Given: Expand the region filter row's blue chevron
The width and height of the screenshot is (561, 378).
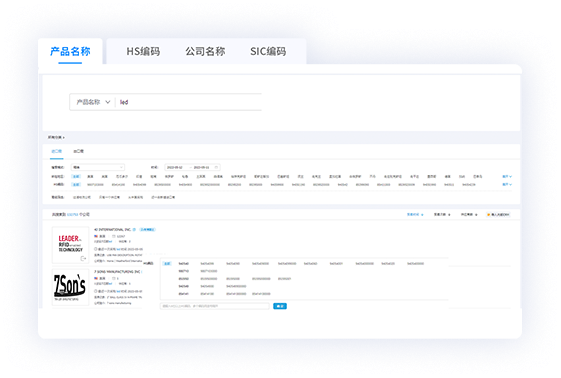Looking at the screenshot, I should click(x=507, y=177).
